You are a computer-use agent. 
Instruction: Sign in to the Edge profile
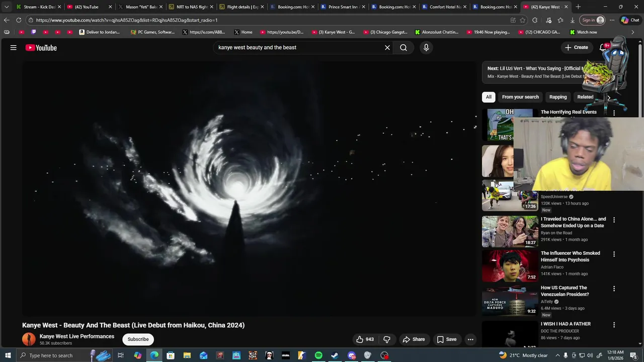[x=593, y=20]
